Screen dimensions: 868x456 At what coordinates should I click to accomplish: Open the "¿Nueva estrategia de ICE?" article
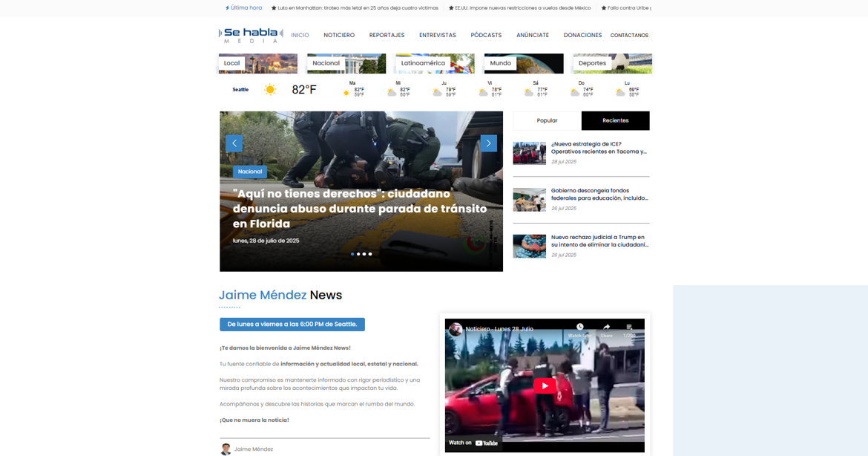pos(596,147)
